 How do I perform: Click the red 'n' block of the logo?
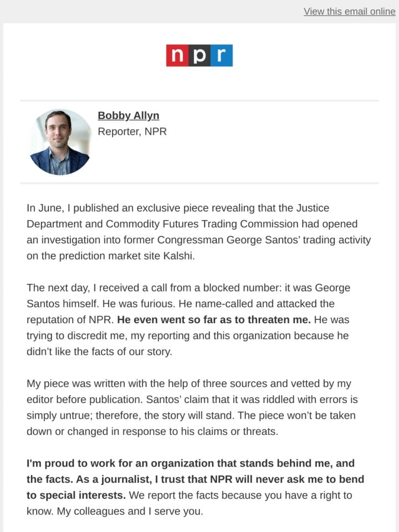click(177, 55)
